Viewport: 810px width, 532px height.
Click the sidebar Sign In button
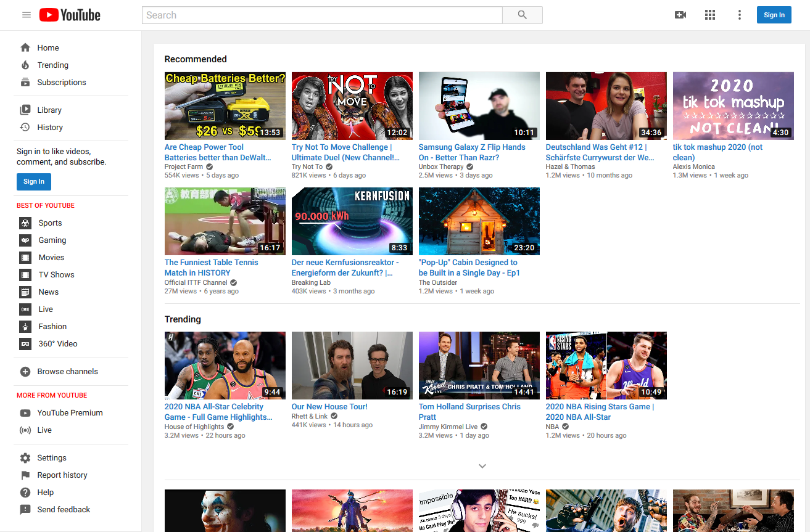pos(34,181)
